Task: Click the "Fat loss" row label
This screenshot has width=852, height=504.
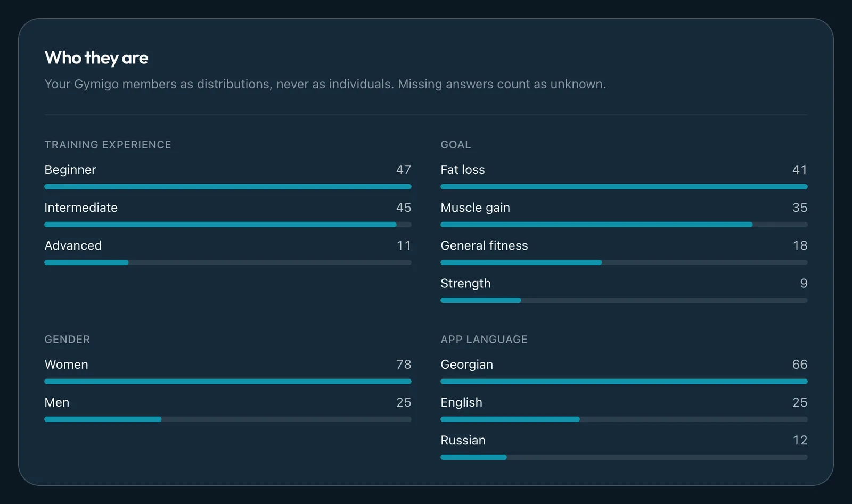Action: pos(463,170)
